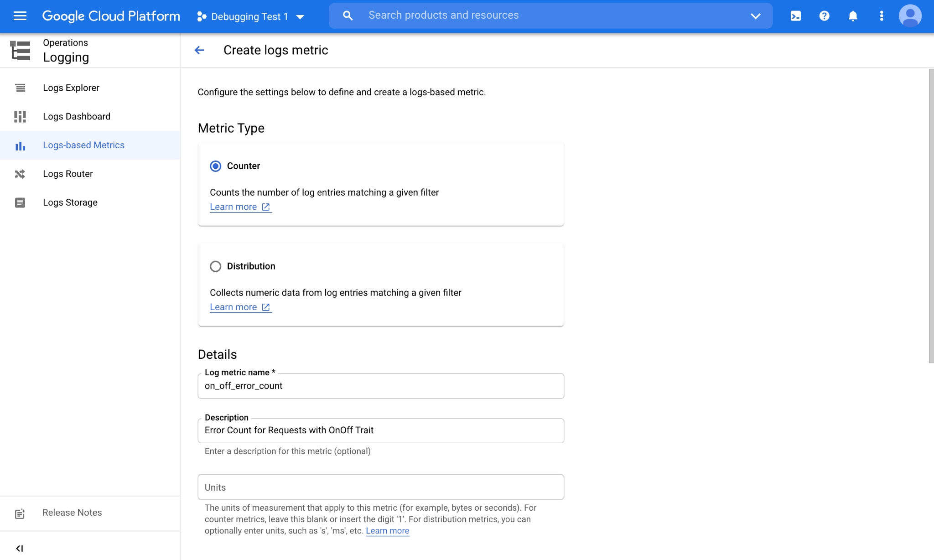The image size is (934, 560).
Task: Select the Counter metric type
Action: click(215, 166)
